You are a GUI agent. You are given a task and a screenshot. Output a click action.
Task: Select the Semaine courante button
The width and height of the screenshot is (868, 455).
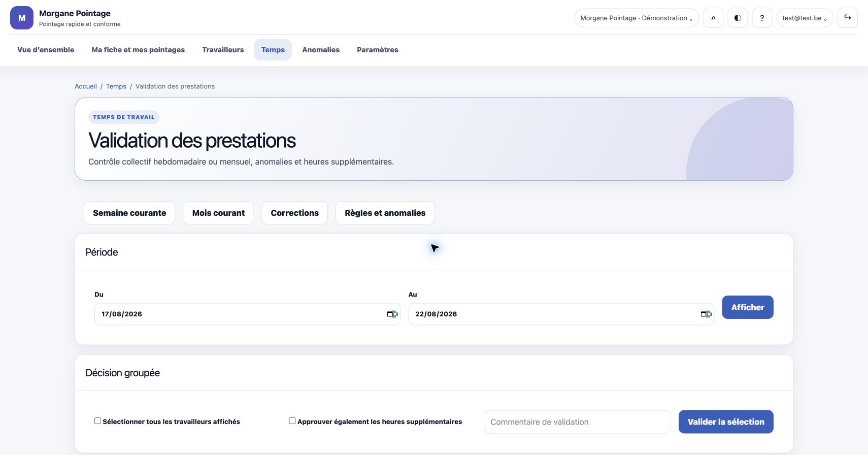pos(129,213)
